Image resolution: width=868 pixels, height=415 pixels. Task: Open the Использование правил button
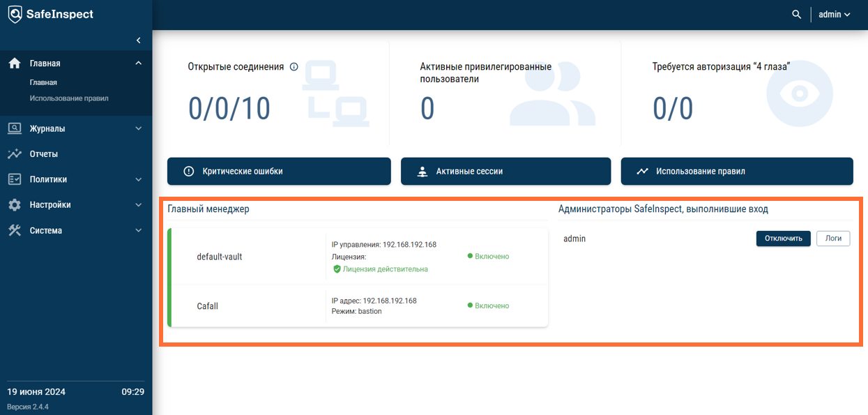pyautogui.click(x=737, y=171)
